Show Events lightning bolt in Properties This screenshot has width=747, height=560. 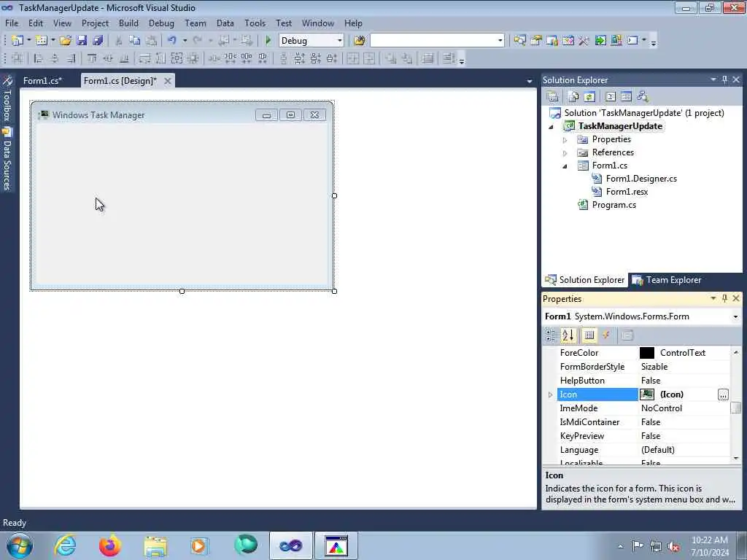coord(606,335)
